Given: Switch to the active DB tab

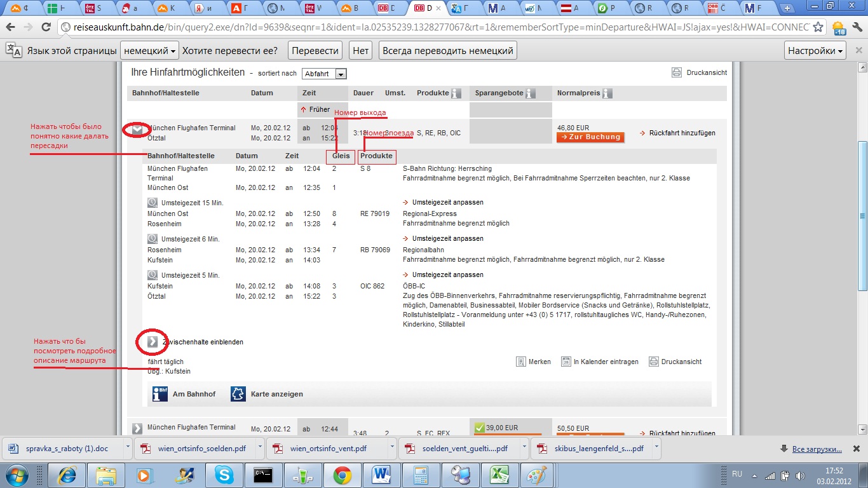Looking at the screenshot, I should 426,8.
